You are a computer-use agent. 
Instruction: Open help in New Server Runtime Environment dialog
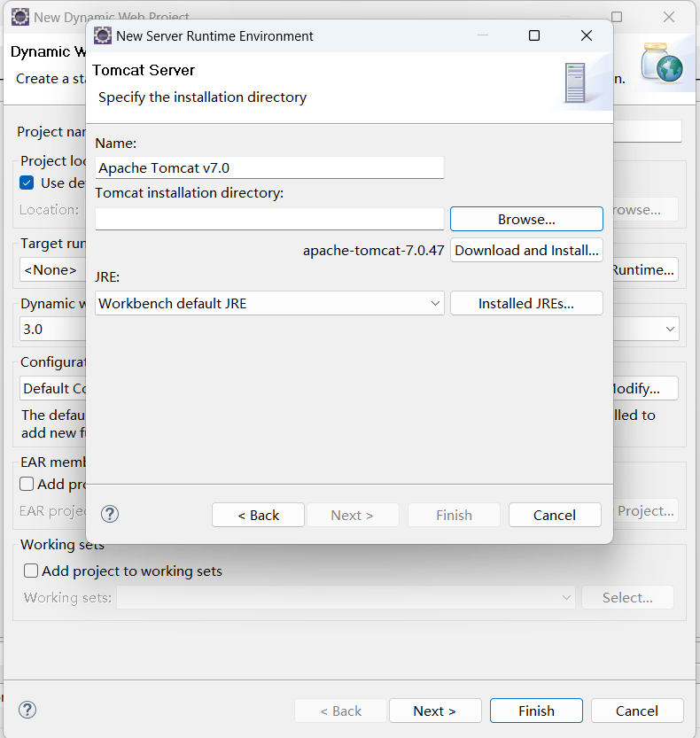[110, 514]
